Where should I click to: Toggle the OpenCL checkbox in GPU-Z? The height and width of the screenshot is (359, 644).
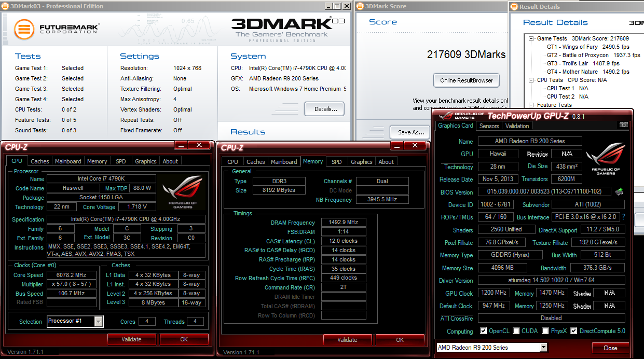(x=483, y=331)
